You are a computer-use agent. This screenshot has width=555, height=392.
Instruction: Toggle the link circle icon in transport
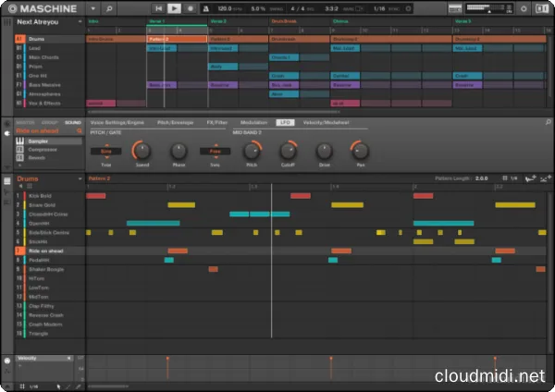pos(408,8)
